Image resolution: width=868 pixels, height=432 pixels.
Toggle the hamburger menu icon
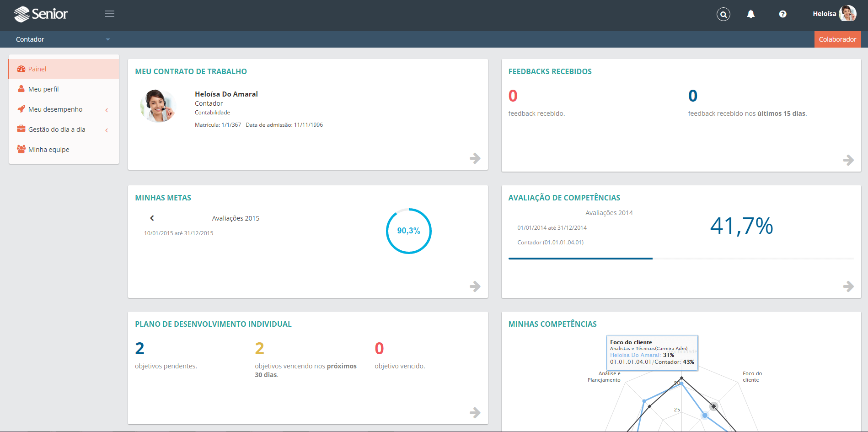tap(110, 14)
